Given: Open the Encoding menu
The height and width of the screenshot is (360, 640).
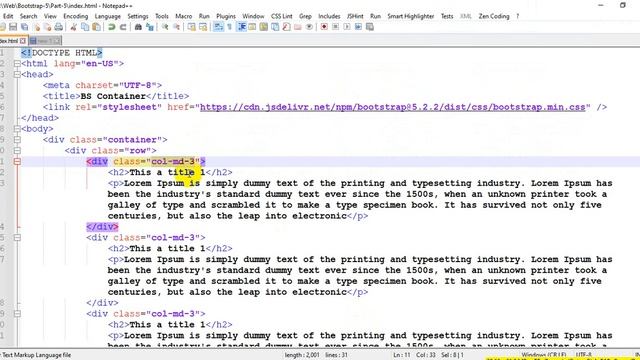Looking at the screenshot, I should tap(76, 16).
